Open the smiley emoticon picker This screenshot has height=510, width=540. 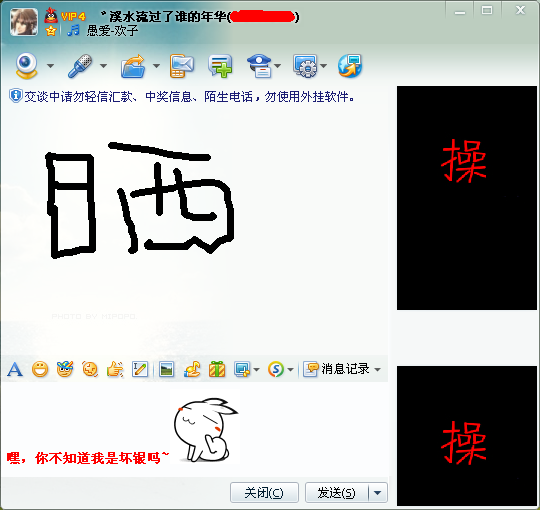coord(40,370)
